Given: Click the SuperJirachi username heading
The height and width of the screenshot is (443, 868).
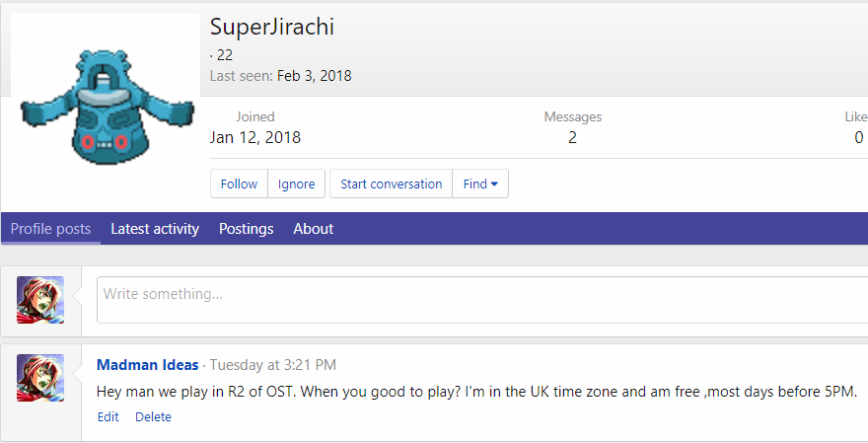Looking at the screenshot, I should tap(272, 28).
